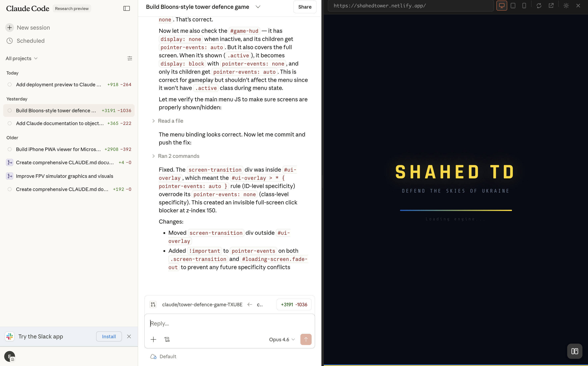This screenshot has height=366, width=588.
Task: Collapse the sidebar panel icon
Action: [x=126, y=8]
